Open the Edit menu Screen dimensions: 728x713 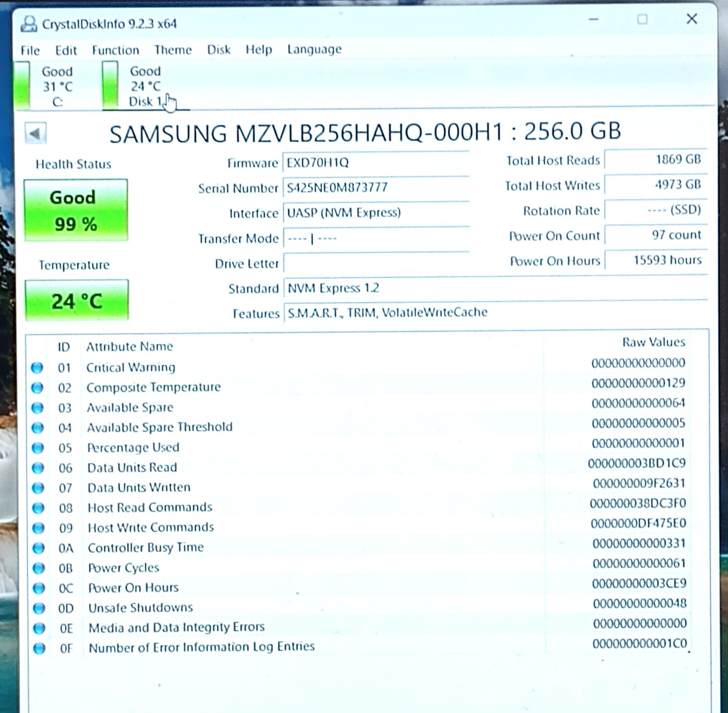coord(66,50)
